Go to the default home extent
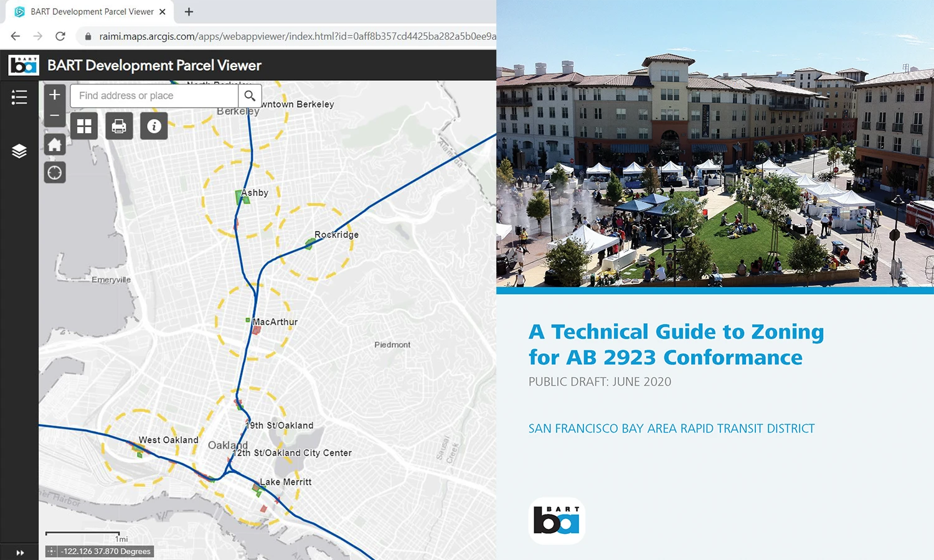The height and width of the screenshot is (560, 934). point(55,145)
